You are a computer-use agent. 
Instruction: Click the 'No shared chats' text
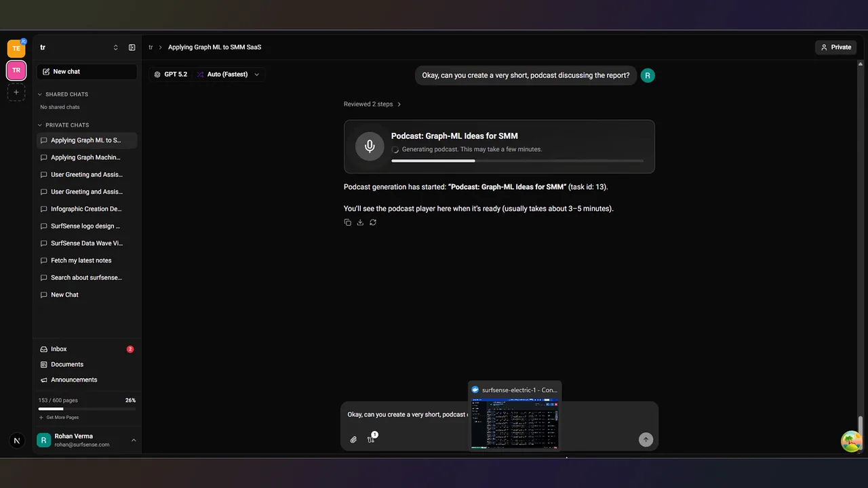pyautogui.click(x=60, y=107)
